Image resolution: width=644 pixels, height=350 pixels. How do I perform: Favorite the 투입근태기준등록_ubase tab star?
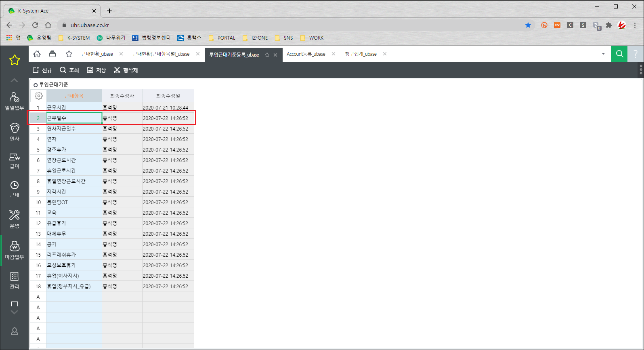point(267,55)
